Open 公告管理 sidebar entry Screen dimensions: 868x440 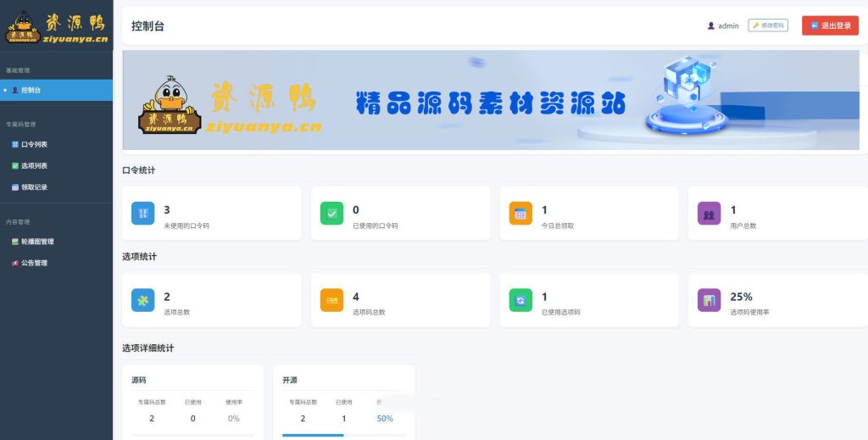(x=56, y=264)
